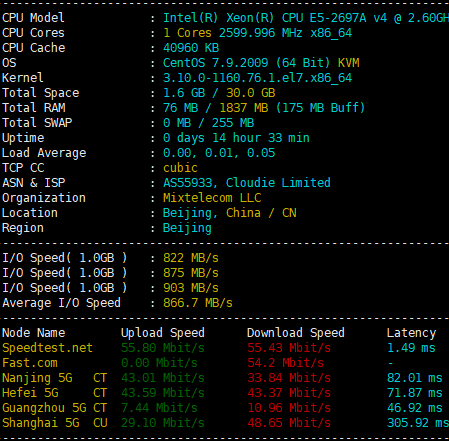This screenshot has width=449, height=441.
Task: Select the Total Space value 1.6 GB / 30.0 GB
Action: click(x=219, y=93)
